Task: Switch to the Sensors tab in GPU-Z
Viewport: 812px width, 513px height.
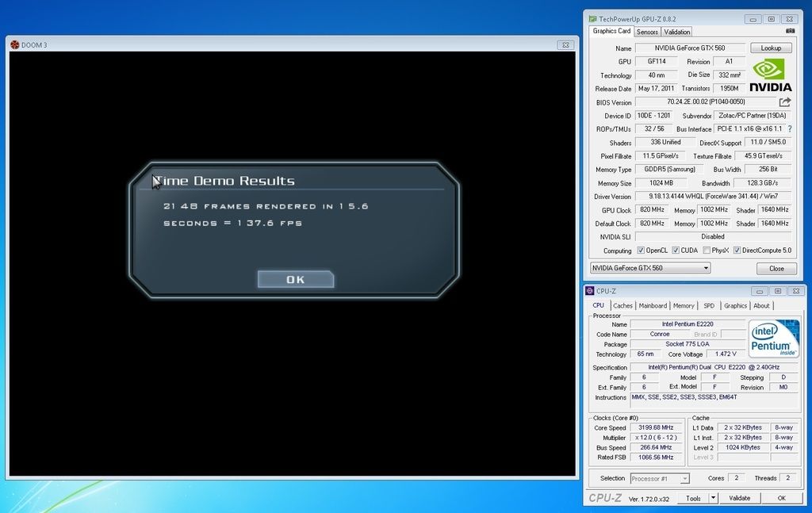Action: pyautogui.click(x=647, y=32)
